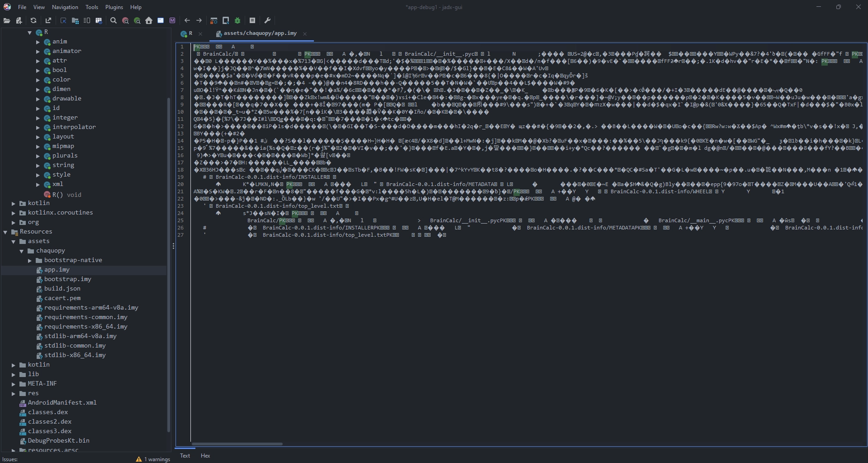
Task: Open preferences via the wrench icon
Action: 267,20
